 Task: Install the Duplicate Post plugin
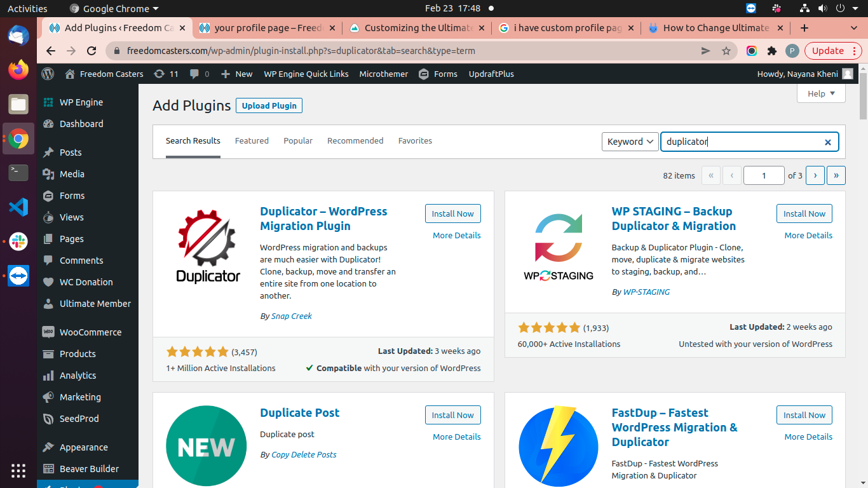452,415
